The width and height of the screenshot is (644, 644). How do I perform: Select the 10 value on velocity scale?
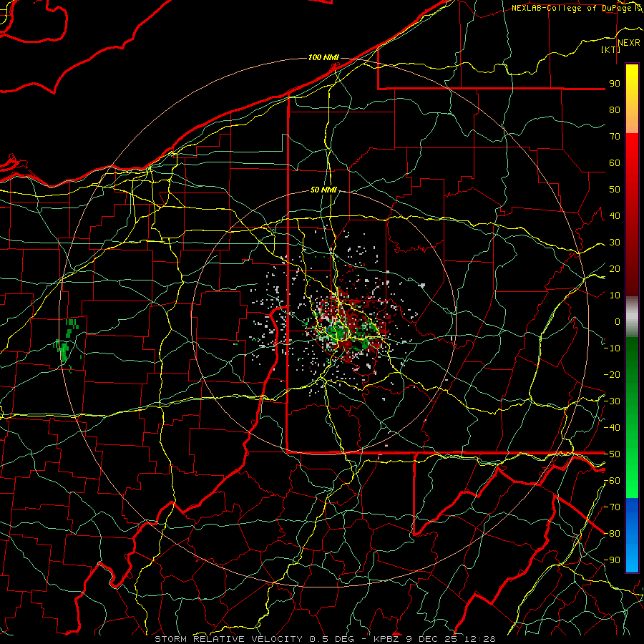click(x=615, y=296)
